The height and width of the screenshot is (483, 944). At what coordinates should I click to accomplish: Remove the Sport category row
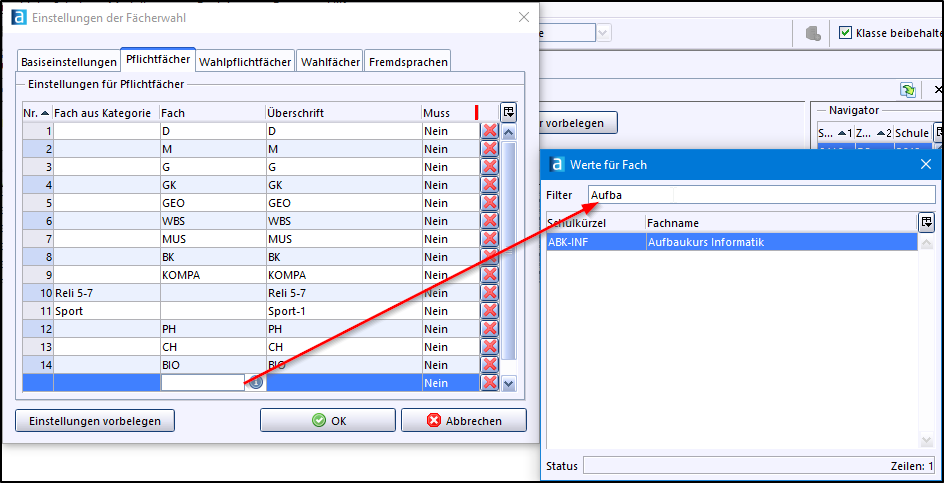coord(490,311)
